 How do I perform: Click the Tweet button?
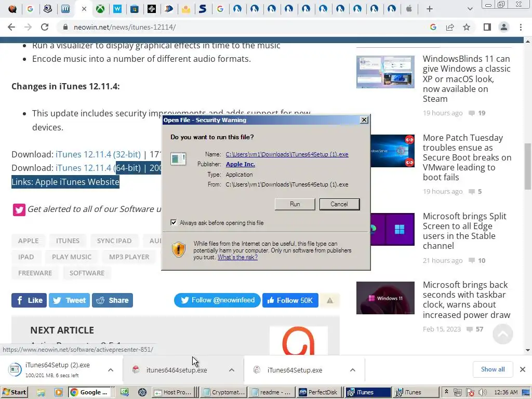(69, 300)
